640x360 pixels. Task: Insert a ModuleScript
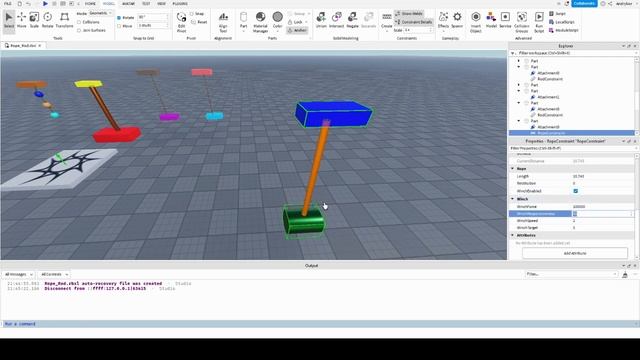tap(564, 30)
